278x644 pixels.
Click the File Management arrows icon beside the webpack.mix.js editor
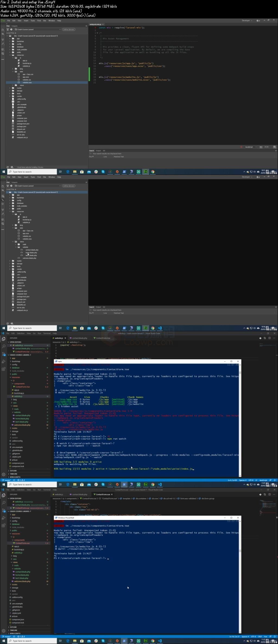[x=3, y=35]
